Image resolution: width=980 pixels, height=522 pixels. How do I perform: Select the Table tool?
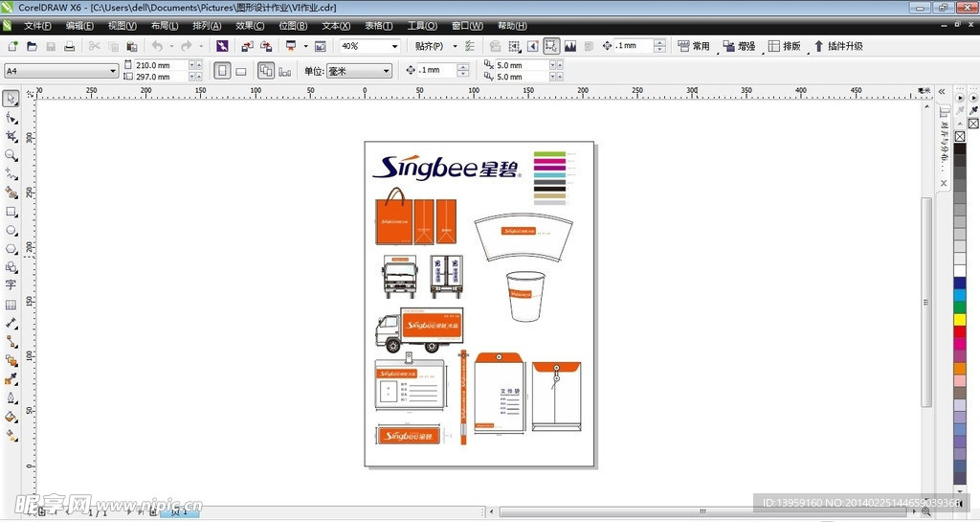coord(11,305)
